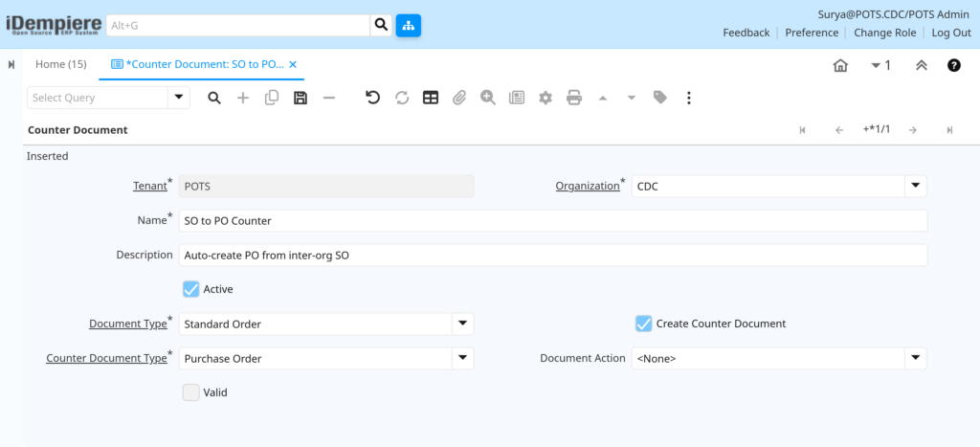
Task: Click the Document Action field showing <None>
Action: coord(768,358)
